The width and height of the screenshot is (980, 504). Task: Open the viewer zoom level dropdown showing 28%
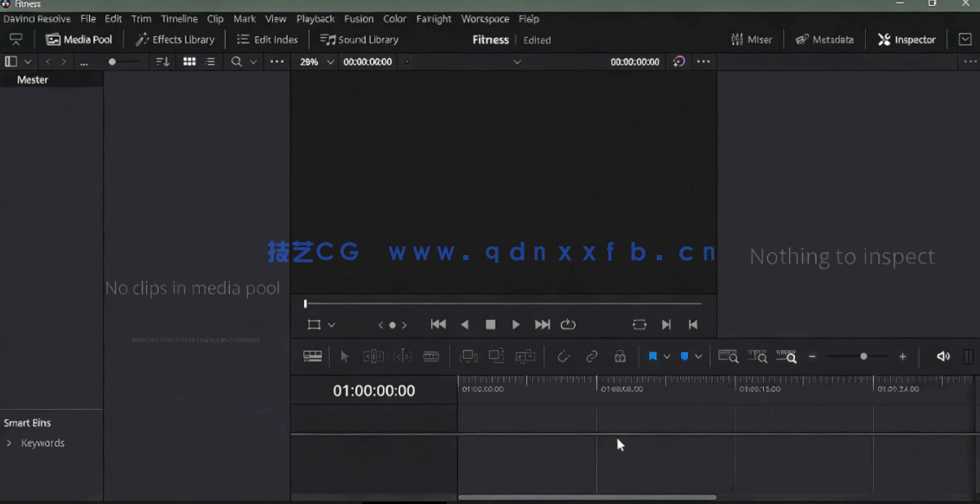point(316,61)
